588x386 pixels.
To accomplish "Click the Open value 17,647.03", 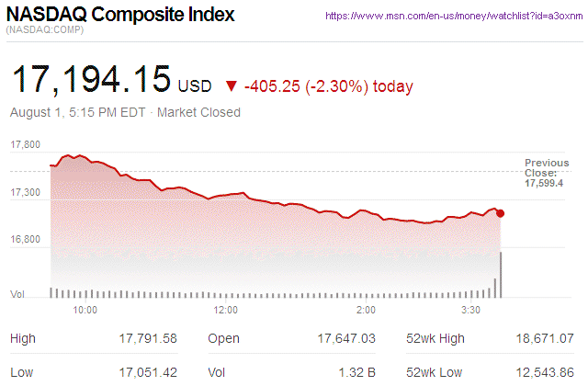I will click(x=346, y=339).
